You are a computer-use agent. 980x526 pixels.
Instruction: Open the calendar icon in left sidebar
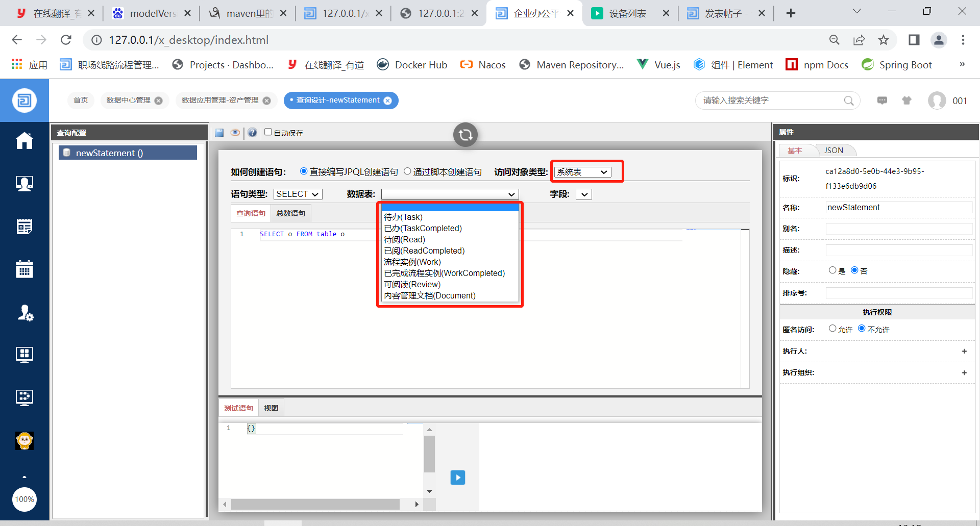pyautogui.click(x=24, y=269)
